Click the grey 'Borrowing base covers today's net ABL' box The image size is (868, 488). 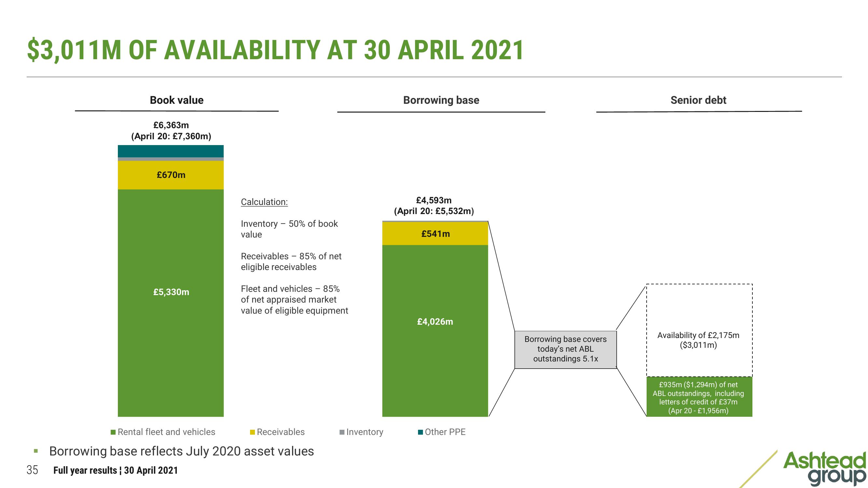coord(566,350)
